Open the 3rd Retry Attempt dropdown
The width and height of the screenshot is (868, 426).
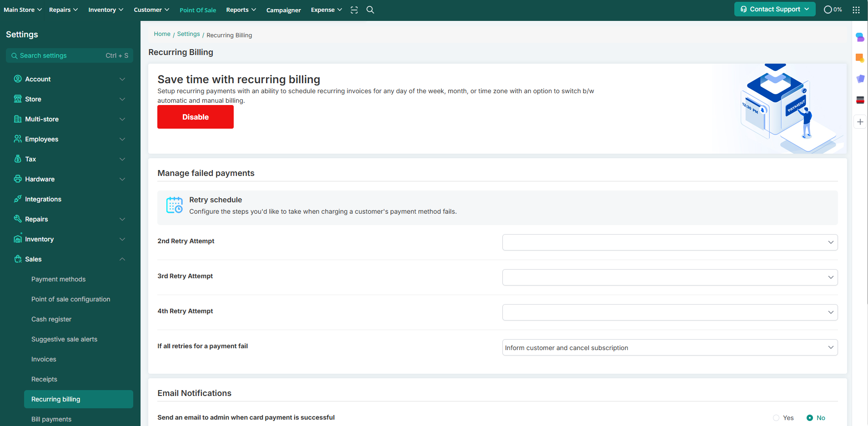click(669, 277)
